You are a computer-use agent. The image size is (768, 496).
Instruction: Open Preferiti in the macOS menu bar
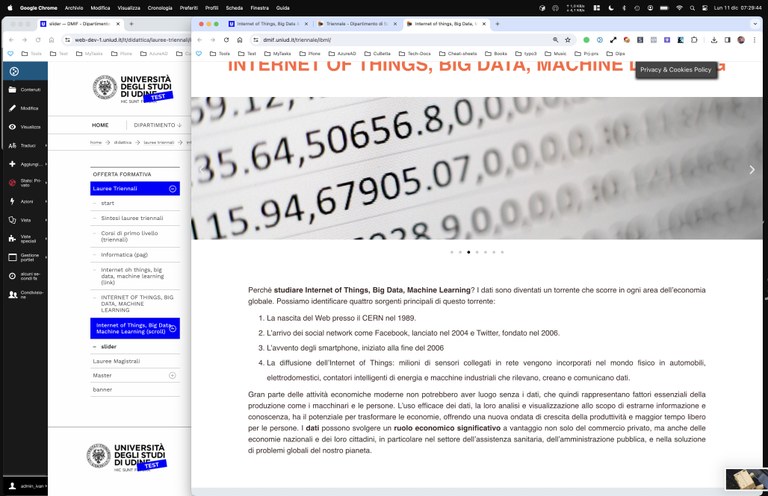click(x=189, y=8)
